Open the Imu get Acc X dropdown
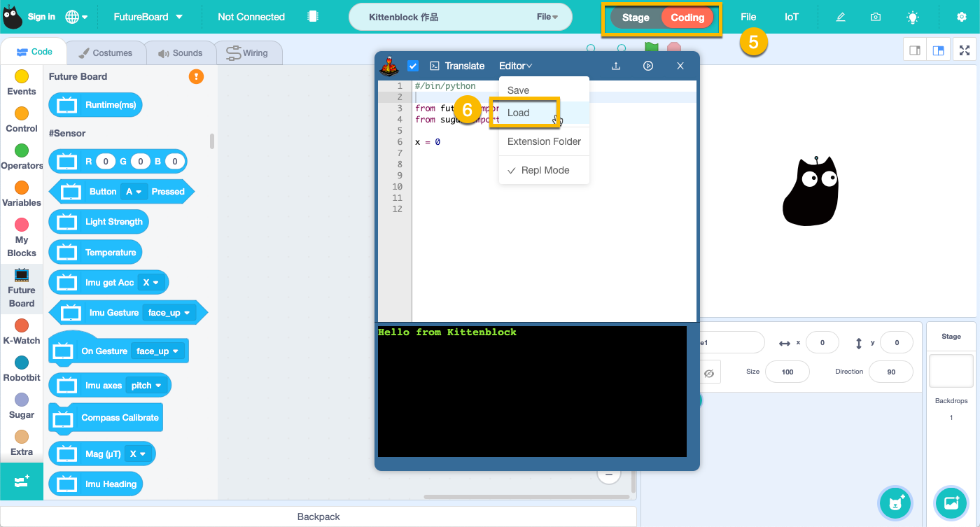This screenshot has height=527, width=980. tap(150, 283)
